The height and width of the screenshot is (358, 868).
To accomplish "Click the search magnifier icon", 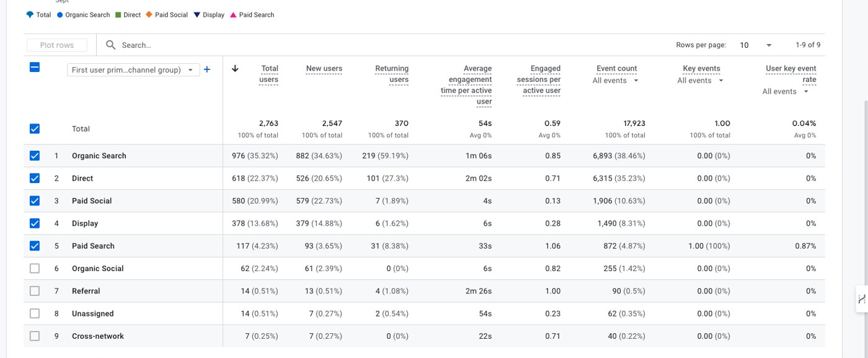I will tap(110, 45).
